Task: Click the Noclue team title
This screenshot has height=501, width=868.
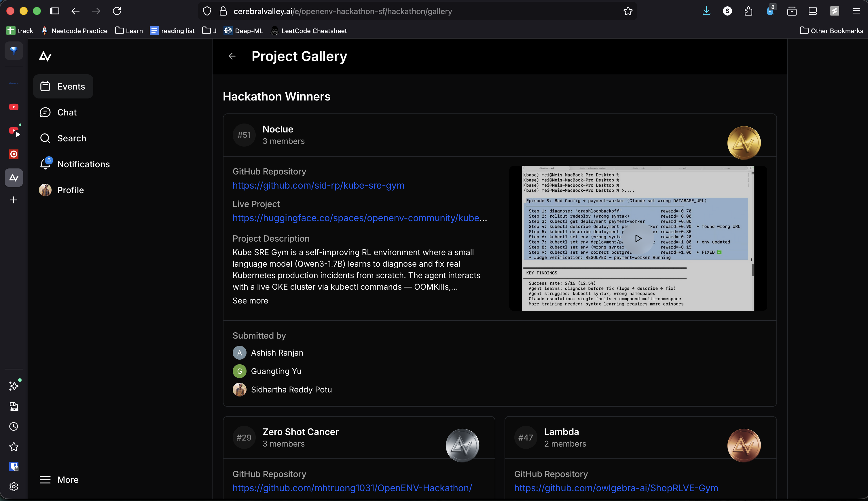Action: [x=278, y=129]
